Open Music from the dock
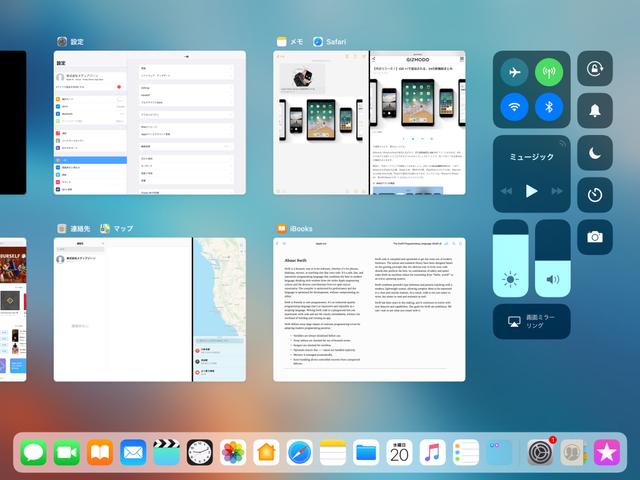The width and height of the screenshot is (640, 480). (x=432, y=452)
